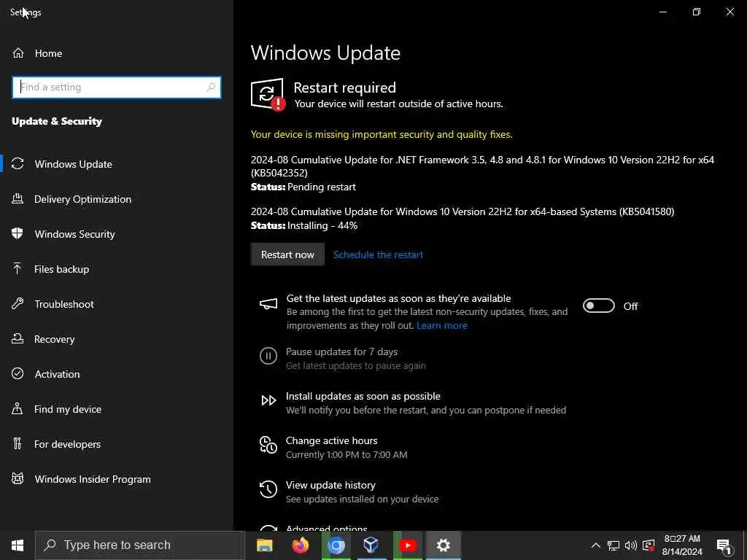Open YouTube app on the taskbar
The width and height of the screenshot is (747, 560).
click(407, 545)
